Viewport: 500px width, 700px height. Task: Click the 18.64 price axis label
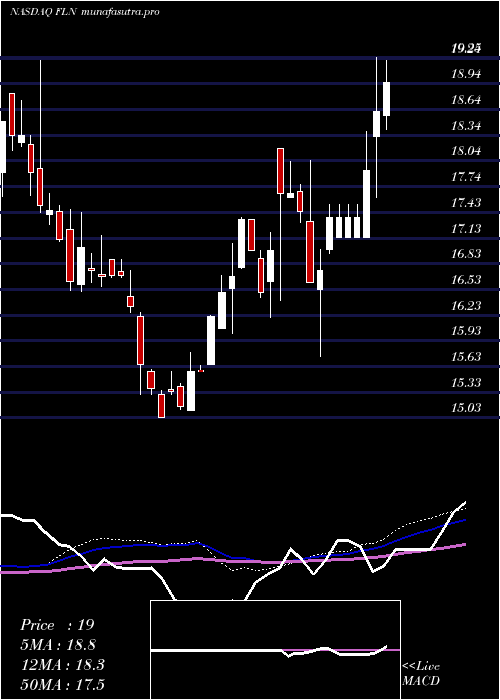(x=466, y=100)
